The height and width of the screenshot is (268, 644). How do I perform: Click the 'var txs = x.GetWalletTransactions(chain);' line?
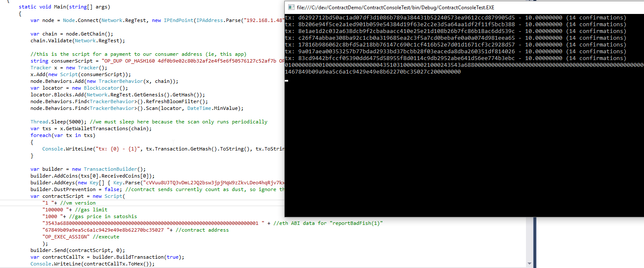tap(91, 129)
